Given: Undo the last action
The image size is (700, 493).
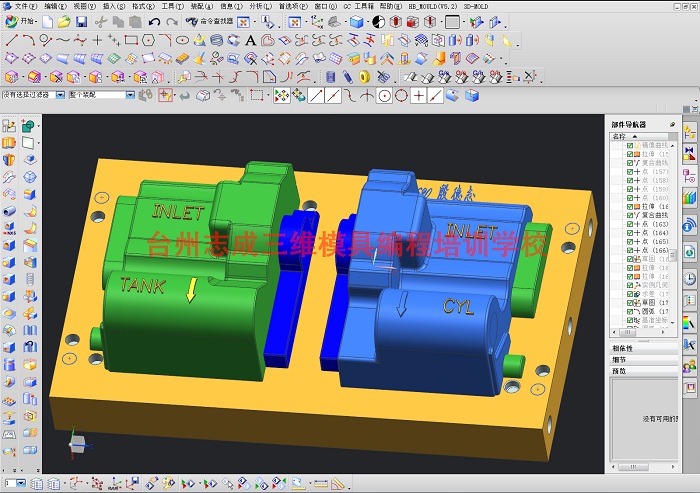Looking at the screenshot, I should 154,22.
